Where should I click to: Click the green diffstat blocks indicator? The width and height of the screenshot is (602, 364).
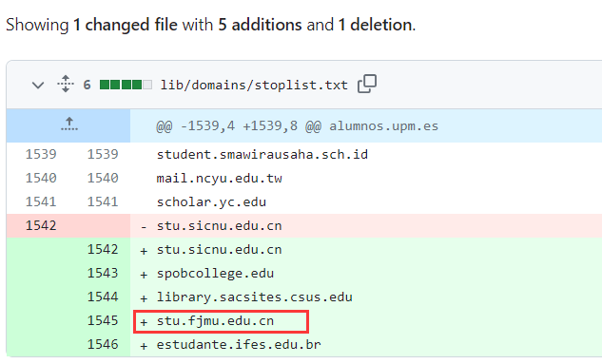click(x=126, y=85)
